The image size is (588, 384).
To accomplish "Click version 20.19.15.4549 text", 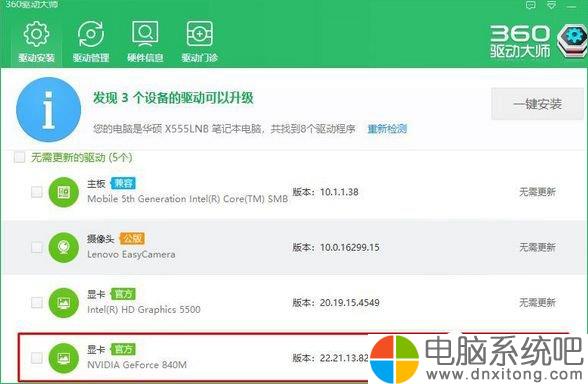I will 350,303.
